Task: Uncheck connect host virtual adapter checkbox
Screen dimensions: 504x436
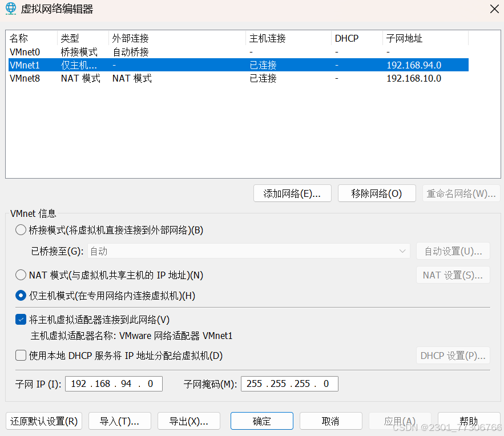Action: pyautogui.click(x=21, y=320)
